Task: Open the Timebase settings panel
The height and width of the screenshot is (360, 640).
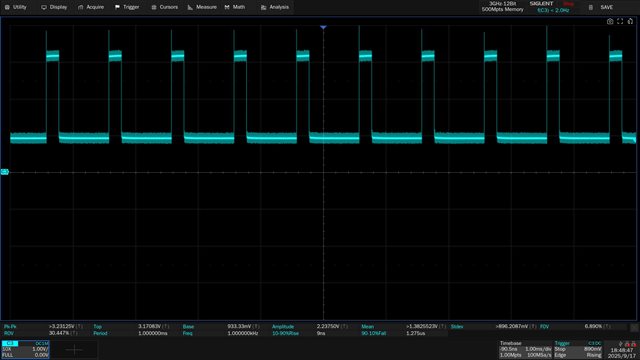Action: (525, 350)
